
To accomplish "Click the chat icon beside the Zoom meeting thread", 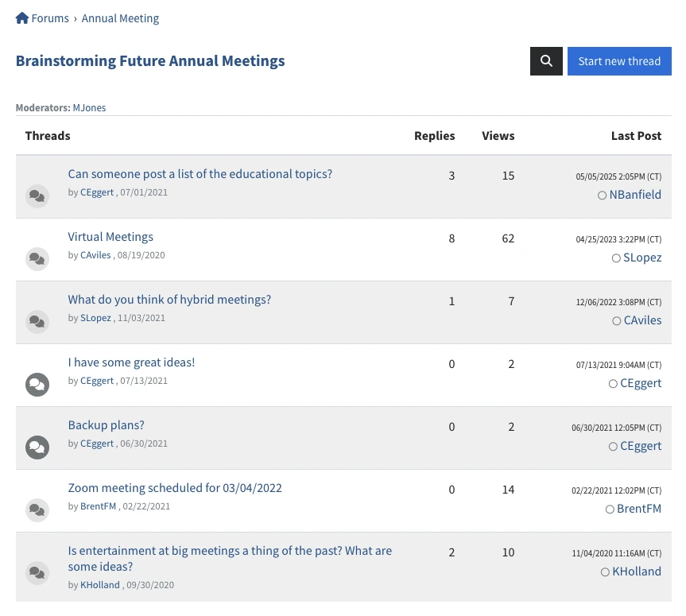I will coord(37,510).
